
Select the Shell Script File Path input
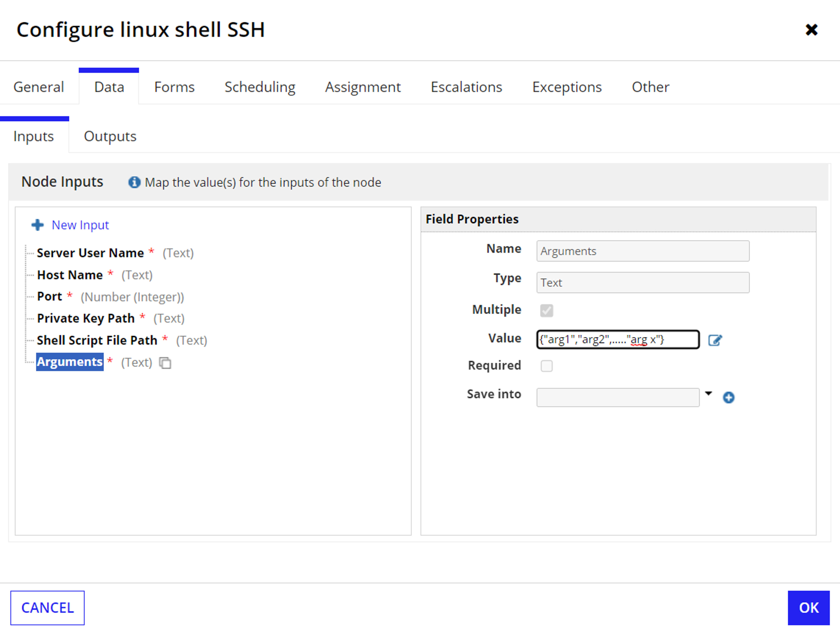click(x=97, y=340)
